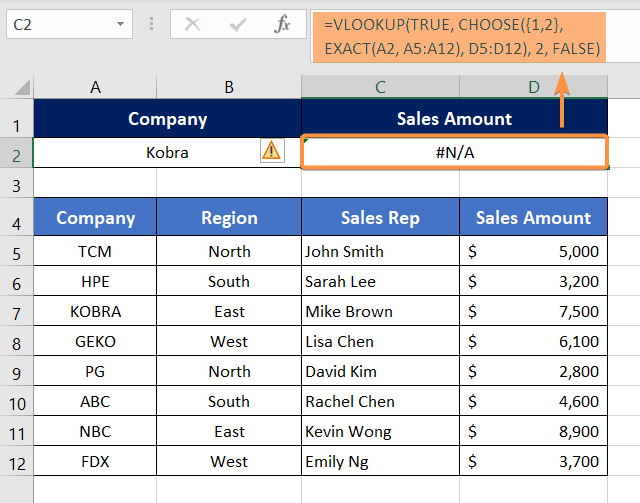Click the formula bar options dots handle

151,24
